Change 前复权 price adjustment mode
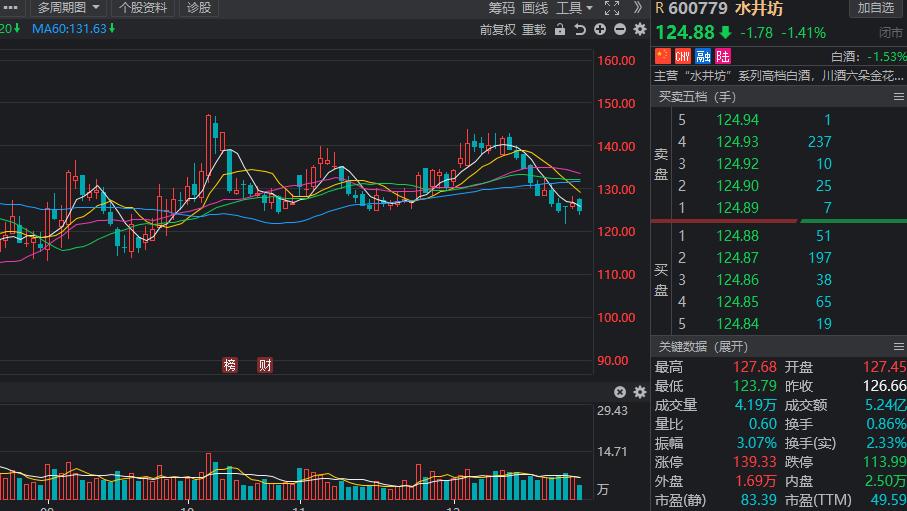 [x=497, y=30]
